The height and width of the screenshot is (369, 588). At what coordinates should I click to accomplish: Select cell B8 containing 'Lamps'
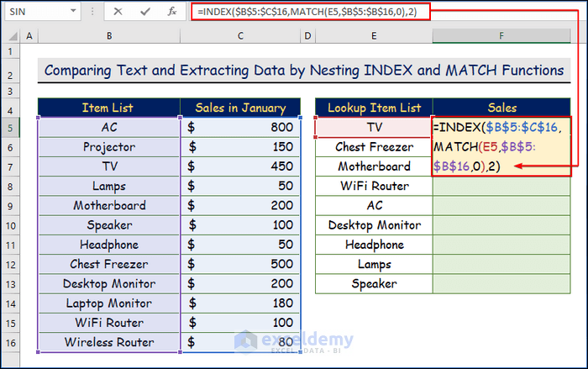coord(108,187)
